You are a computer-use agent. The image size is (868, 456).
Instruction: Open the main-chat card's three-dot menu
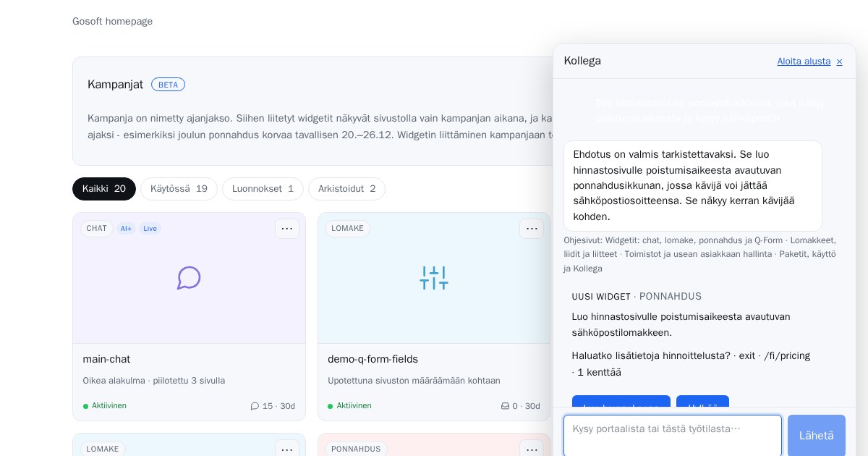point(287,229)
